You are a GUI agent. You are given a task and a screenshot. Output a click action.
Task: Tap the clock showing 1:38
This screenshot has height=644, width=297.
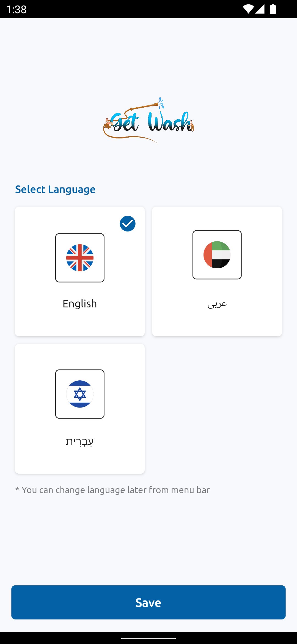[x=16, y=10]
